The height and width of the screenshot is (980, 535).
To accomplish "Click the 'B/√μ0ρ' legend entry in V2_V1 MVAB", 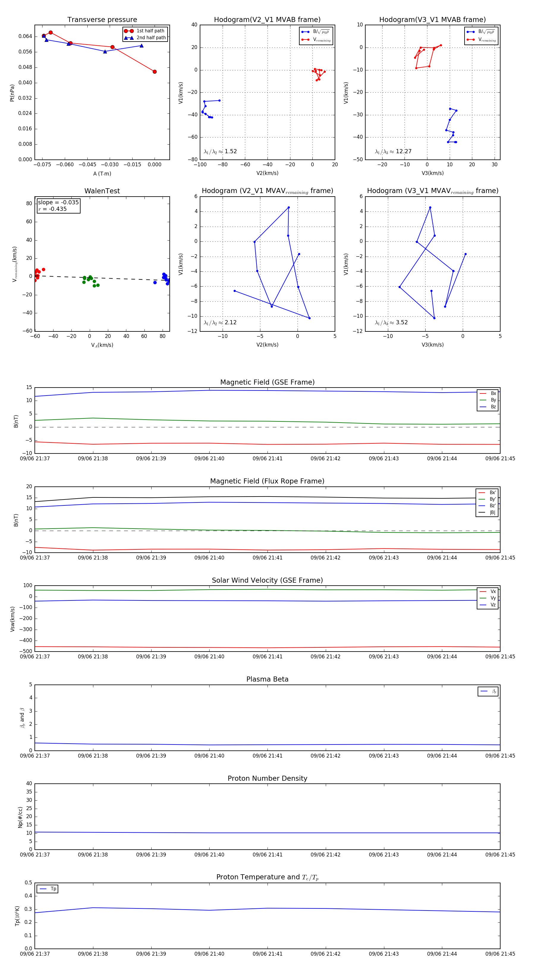I will click(x=316, y=32).
